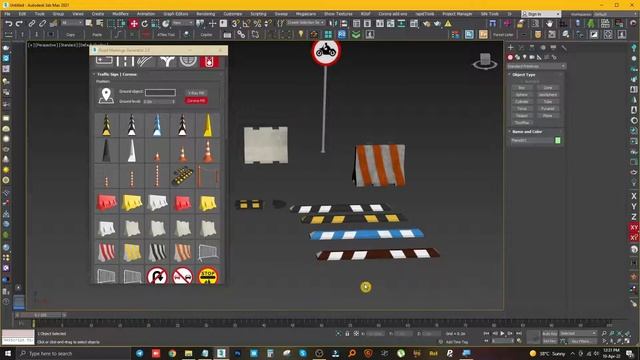
Task: Toggle the Percent Snap icon
Action: (257, 24)
